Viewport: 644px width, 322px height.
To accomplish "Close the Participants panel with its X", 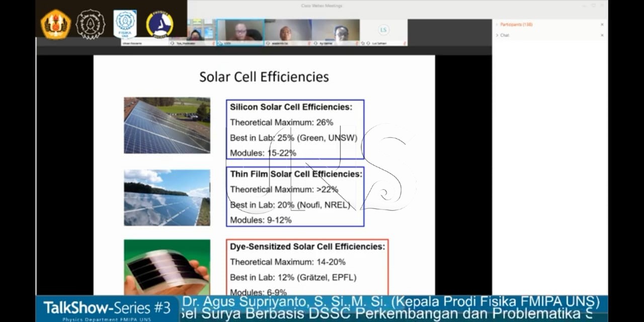I will click(602, 25).
